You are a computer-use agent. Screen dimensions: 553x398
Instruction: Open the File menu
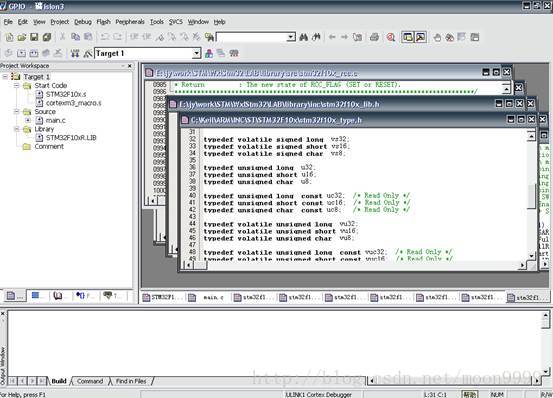tap(8, 22)
